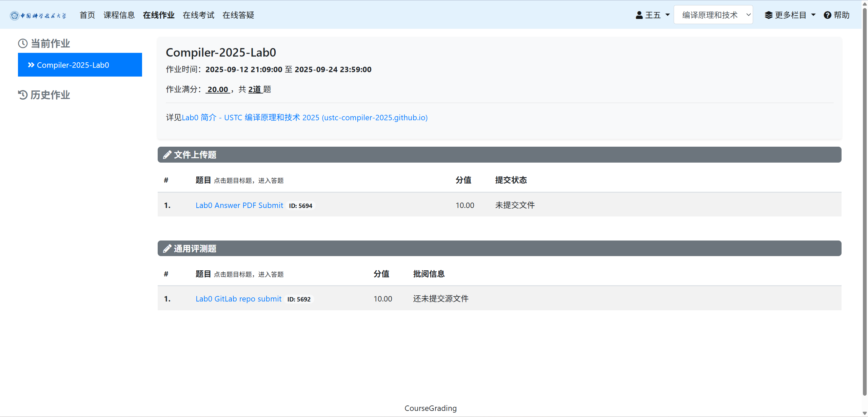
Task: Click the pencil icon in 文件上传题 header
Action: [167, 155]
